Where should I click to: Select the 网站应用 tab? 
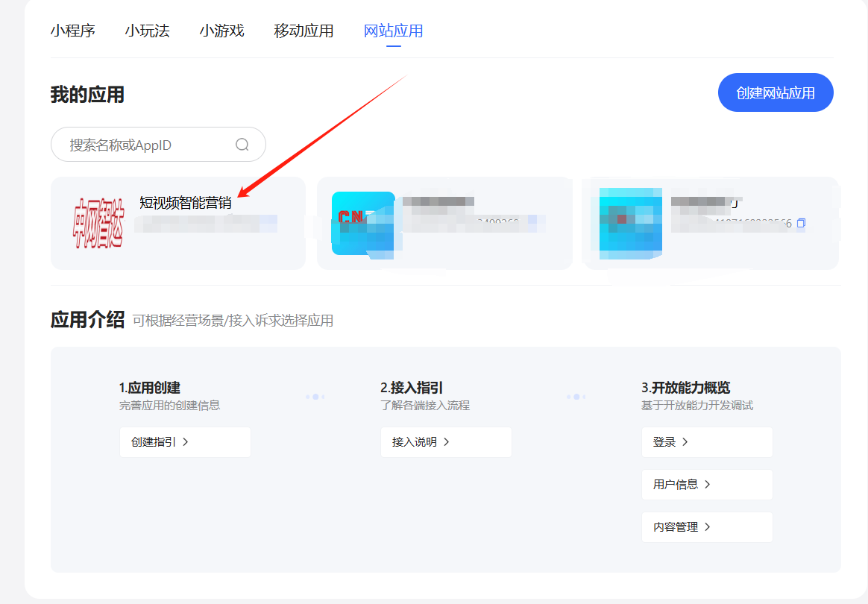393,31
